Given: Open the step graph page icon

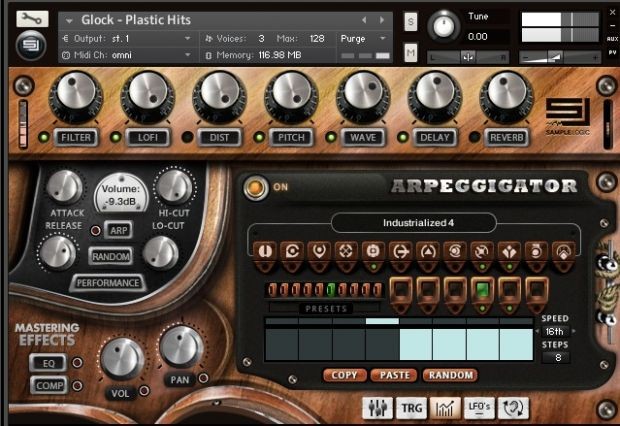Looking at the screenshot, I should click(x=445, y=408).
